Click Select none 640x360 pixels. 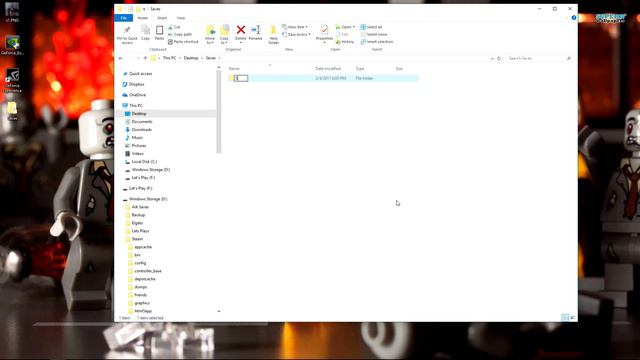click(x=374, y=34)
